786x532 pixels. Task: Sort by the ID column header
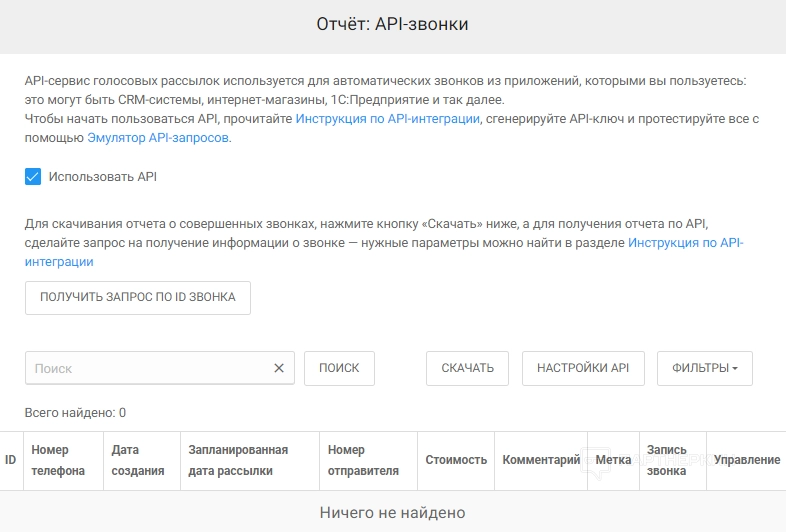pos(11,460)
